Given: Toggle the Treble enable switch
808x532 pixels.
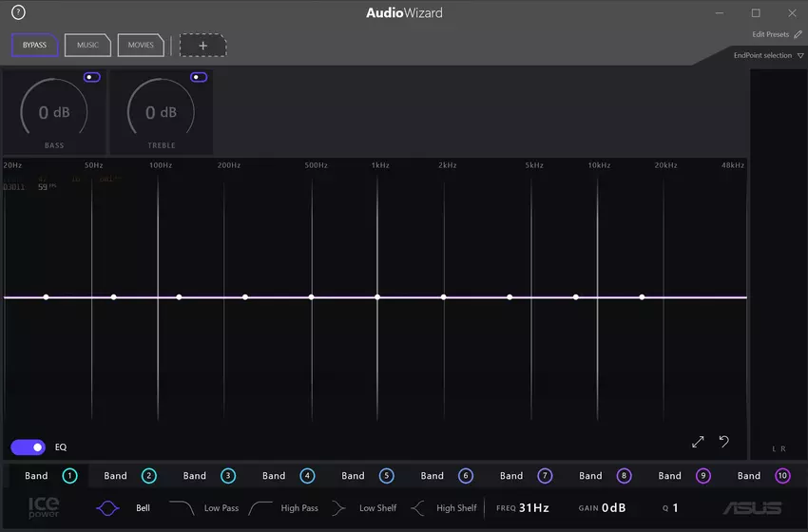Looking at the screenshot, I should click(199, 77).
